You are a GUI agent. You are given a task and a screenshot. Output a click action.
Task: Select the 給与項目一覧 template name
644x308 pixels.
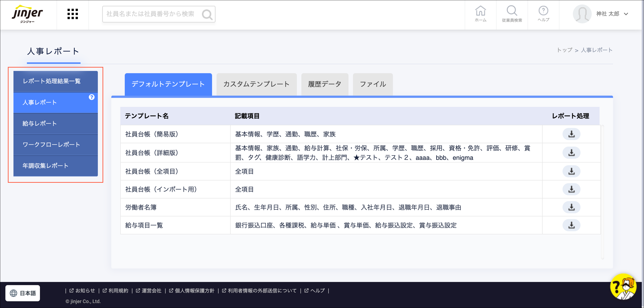tap(144, 225)
